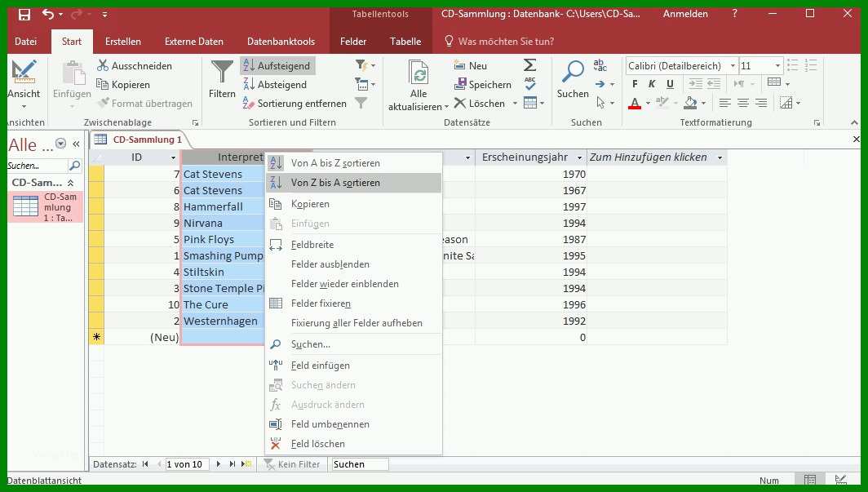Open the Erstellen ribbon tab
This screenshot has width=868, height=492.
[x=123, y=42]
